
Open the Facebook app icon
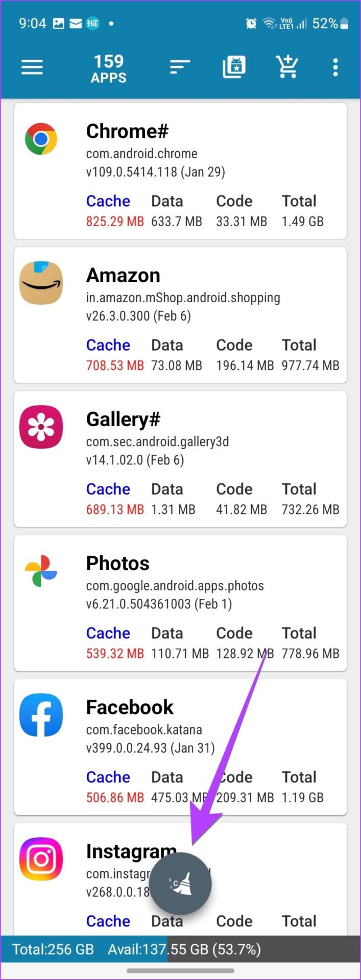[x=41, y=715]
